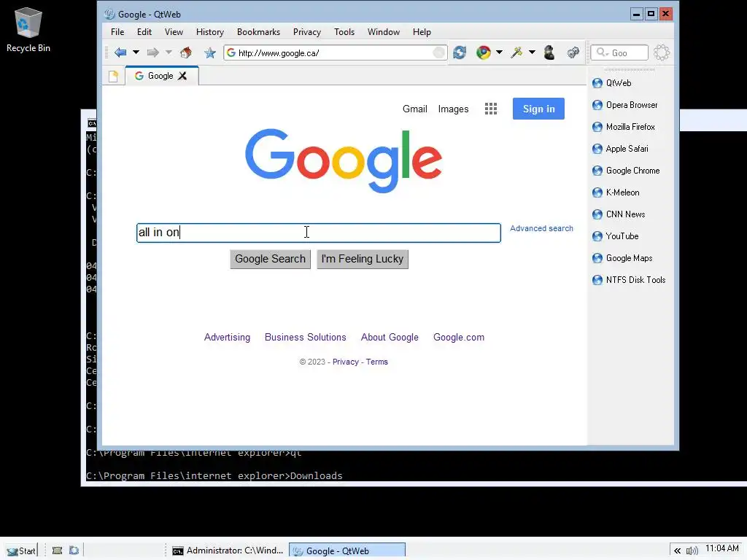
Task: Open the Apple Safari sidebar bookmark
Action: 620,149
